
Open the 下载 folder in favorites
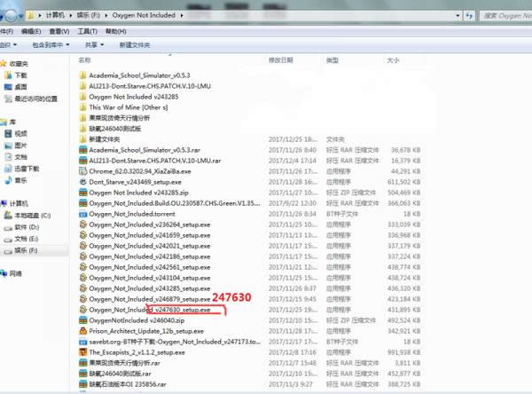20,75
